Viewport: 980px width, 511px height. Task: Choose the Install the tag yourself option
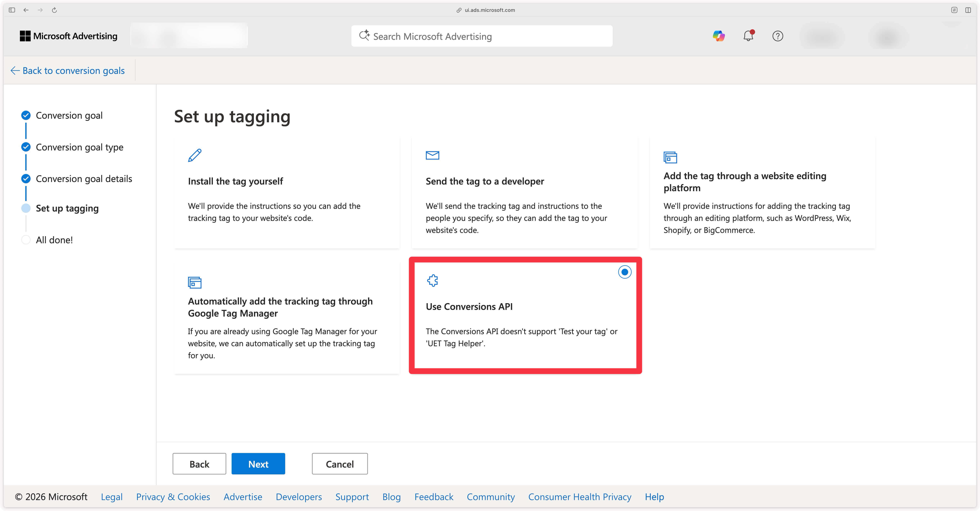click(287, 192)
